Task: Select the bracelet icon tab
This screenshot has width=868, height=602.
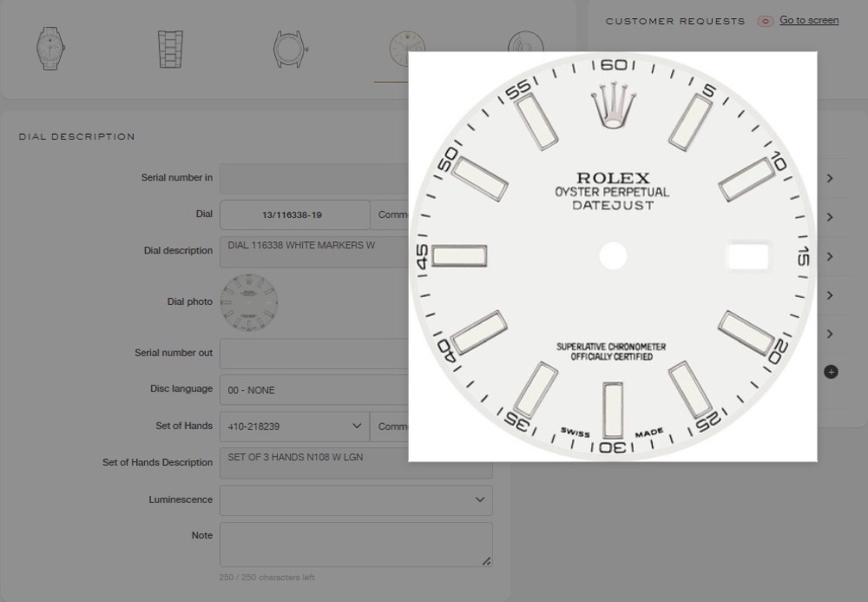Action: click(170, 49)
